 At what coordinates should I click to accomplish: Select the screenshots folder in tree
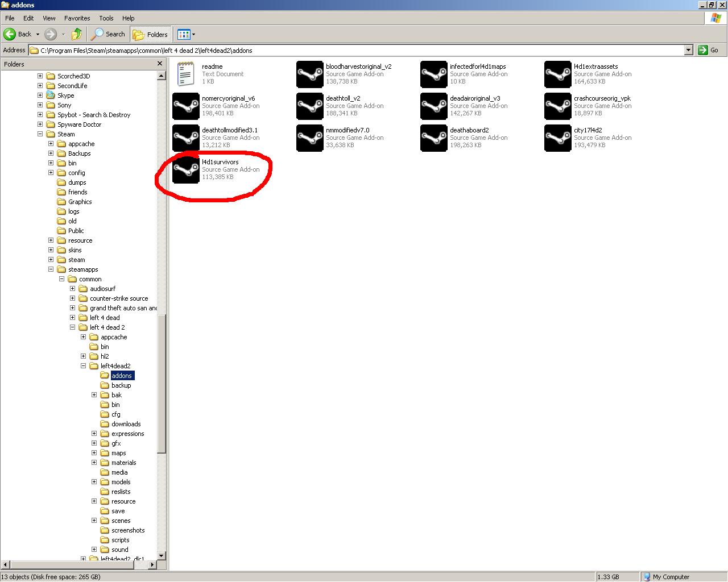point(128,530)
